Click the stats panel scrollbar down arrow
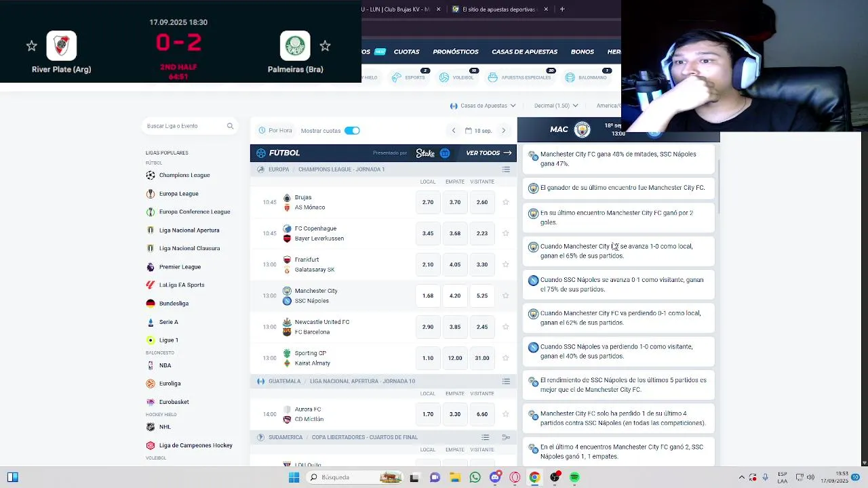868x488 pixels. [864, 463]
